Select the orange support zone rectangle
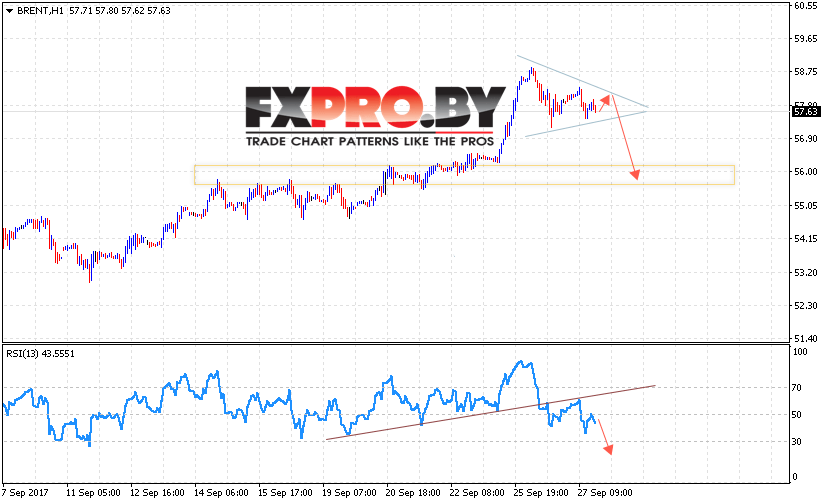The image size is (829, 504). point(464,175)
